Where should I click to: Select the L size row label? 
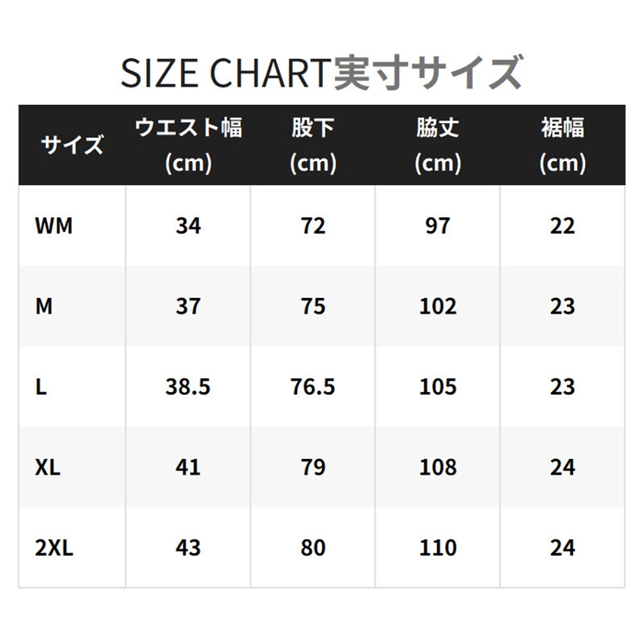(40, 386)
